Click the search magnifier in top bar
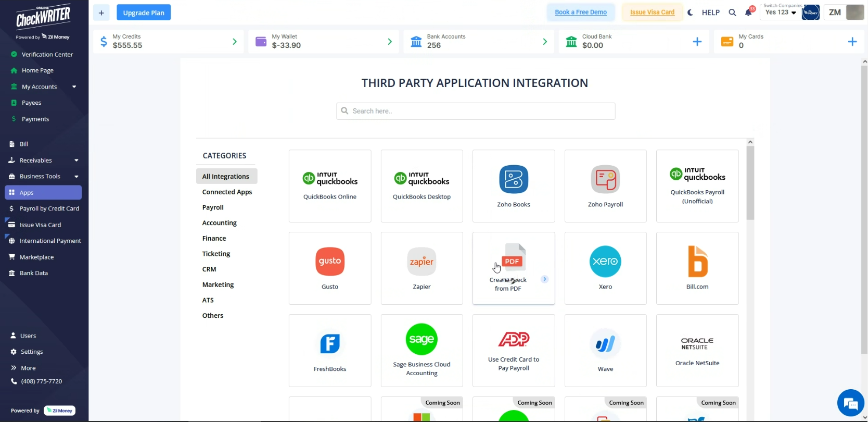 click(732, 13)
